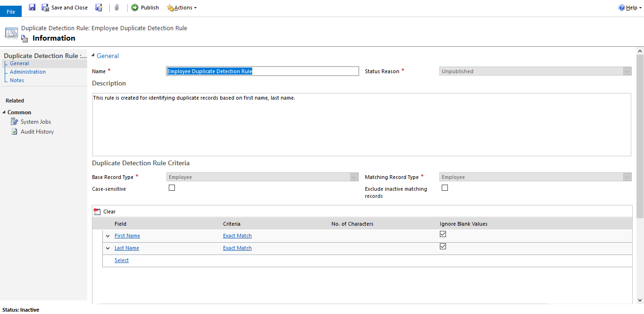Open the Actions dropdown menu

coord(182,8)
